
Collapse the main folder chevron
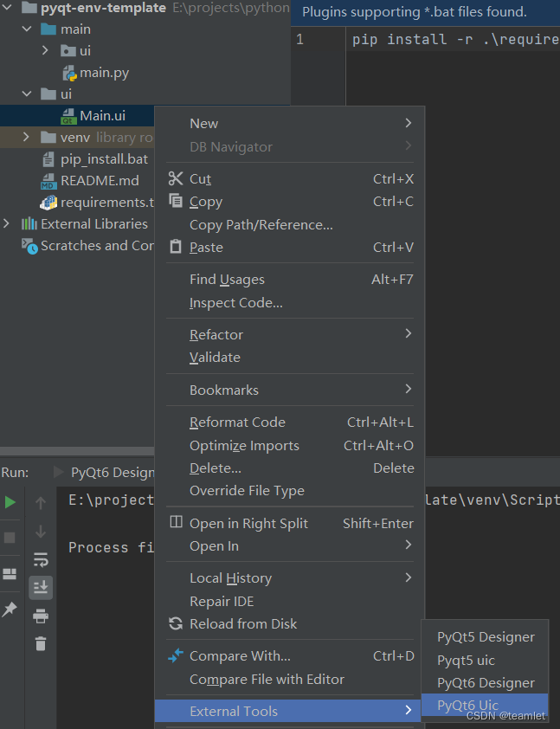tap(27, 29)
